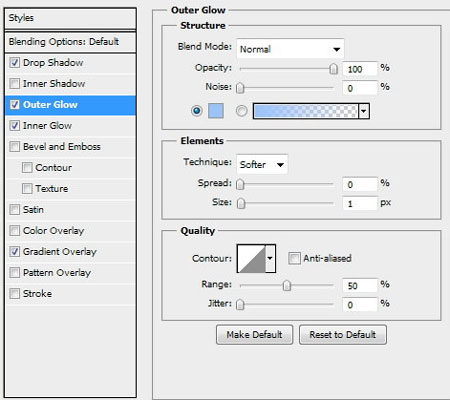Image resolution: width=450 pixels, height=400 pixels.
Task: Click the Spread slider handle
Action: 240,184
